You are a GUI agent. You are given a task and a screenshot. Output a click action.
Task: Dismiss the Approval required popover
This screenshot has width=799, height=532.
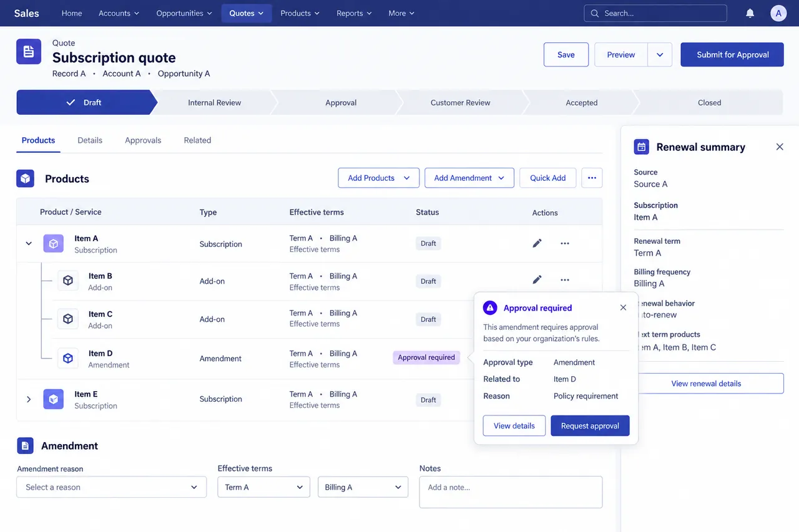click(623, 307)
